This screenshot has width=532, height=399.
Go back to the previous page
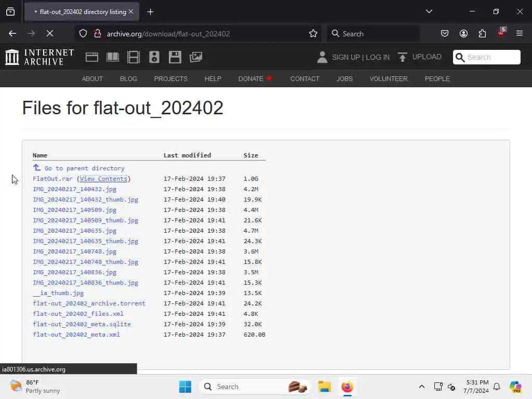pos(12,33)
